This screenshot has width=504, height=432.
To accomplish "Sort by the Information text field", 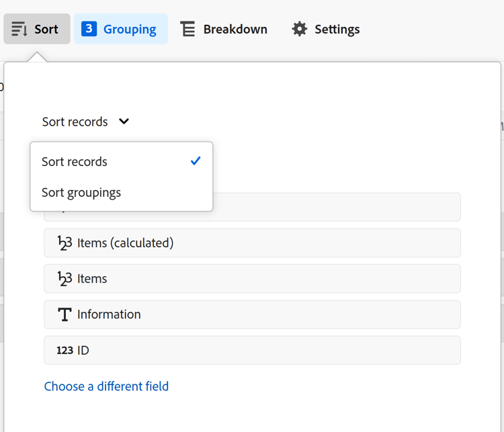I will pos(252,314).
